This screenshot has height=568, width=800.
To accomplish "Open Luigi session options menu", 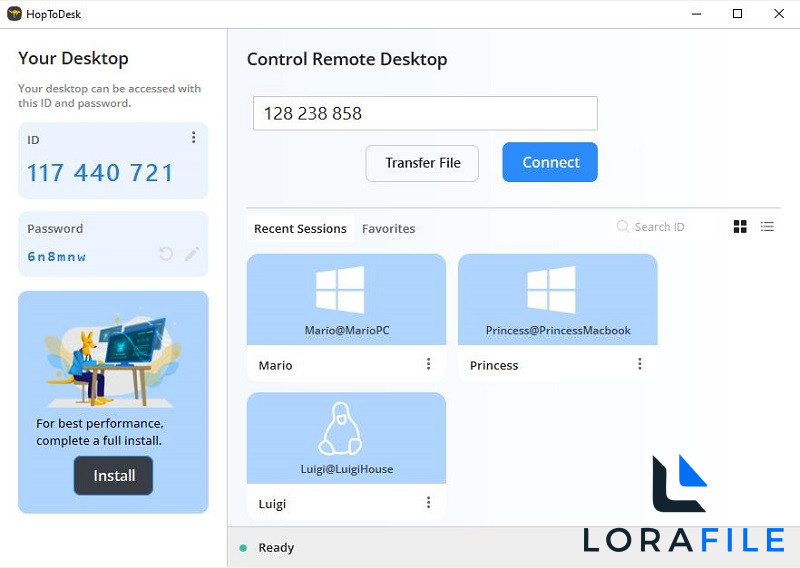I will coord(429,503).
